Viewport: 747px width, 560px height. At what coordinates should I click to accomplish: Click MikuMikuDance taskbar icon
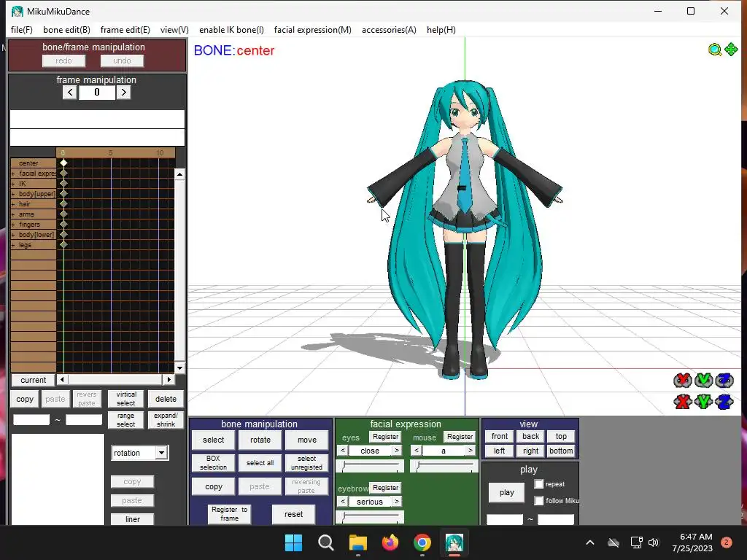coord(454,542)
